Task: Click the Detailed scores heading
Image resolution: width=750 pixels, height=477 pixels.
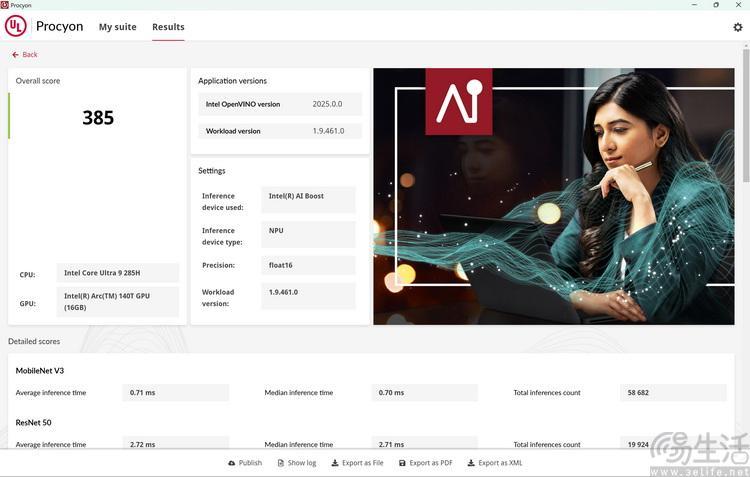Action: click(34, 342)
